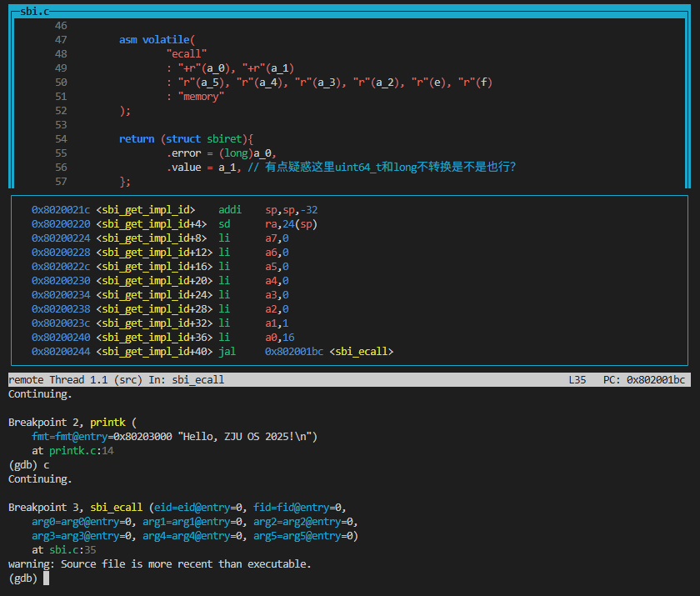Click the 'at printk.c:14' location text
Viewport: 700px width, 596px height.
point(72,451)
